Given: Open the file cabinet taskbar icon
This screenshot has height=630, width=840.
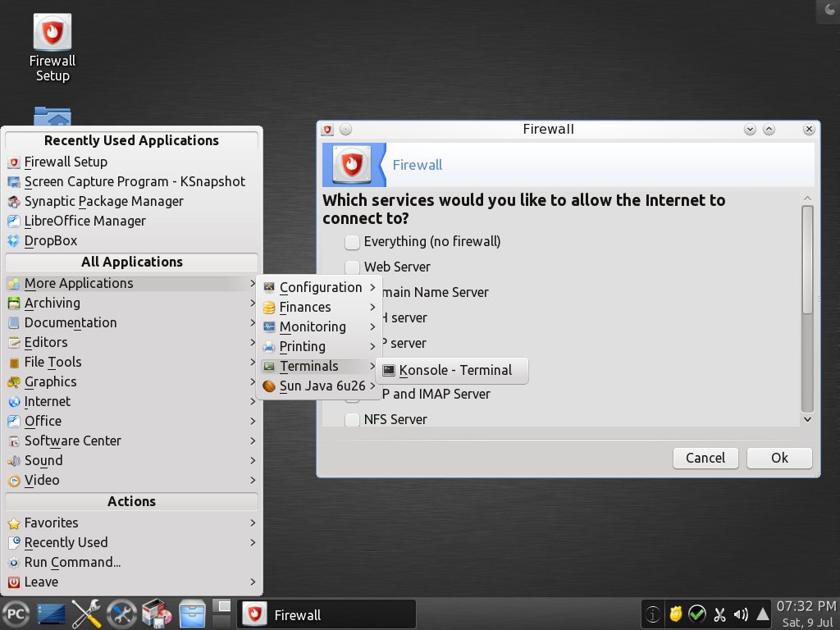Looking at the screenshot, I should (x=192, y=614).
